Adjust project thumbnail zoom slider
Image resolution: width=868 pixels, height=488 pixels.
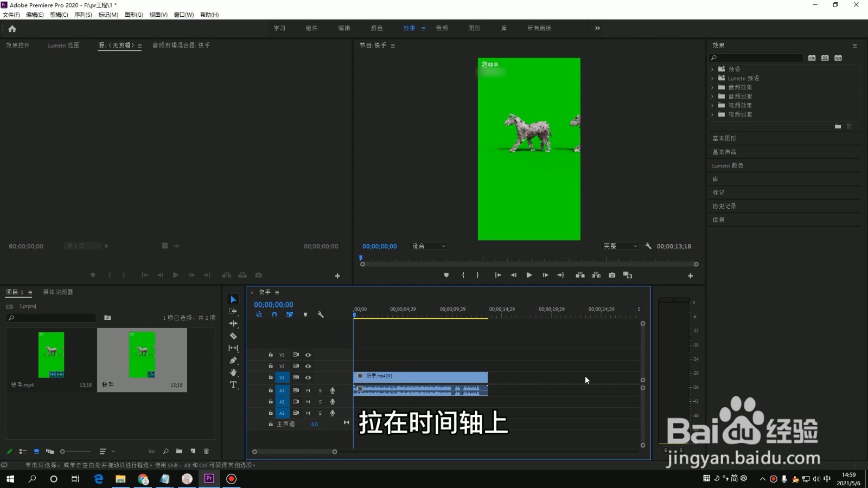(62, 451)
